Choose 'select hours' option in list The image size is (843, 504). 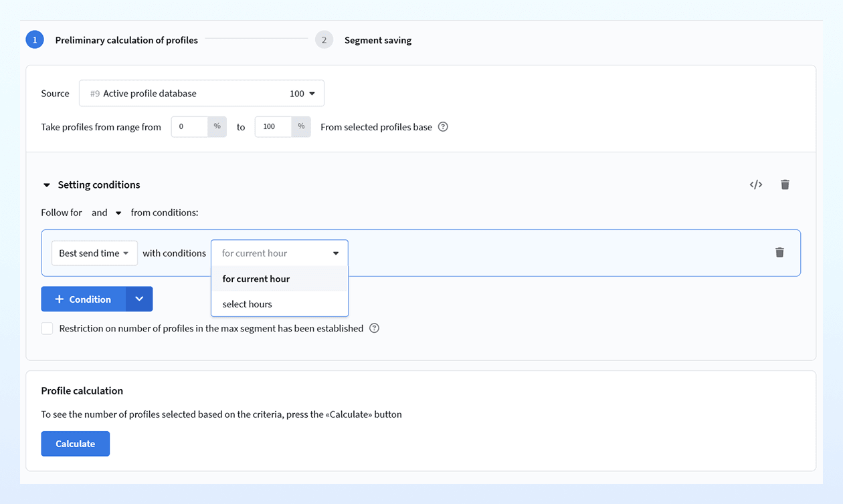[280, 304]
